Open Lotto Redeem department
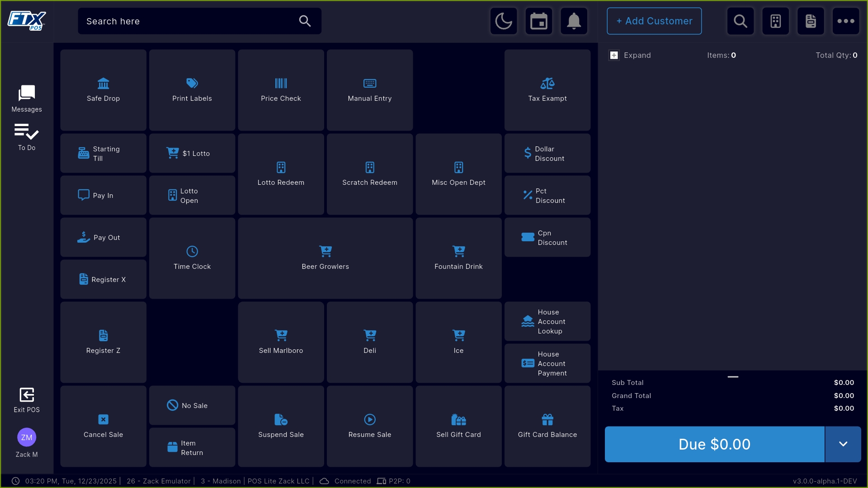Viewport: 868px width, 488px height. point(281,174)
